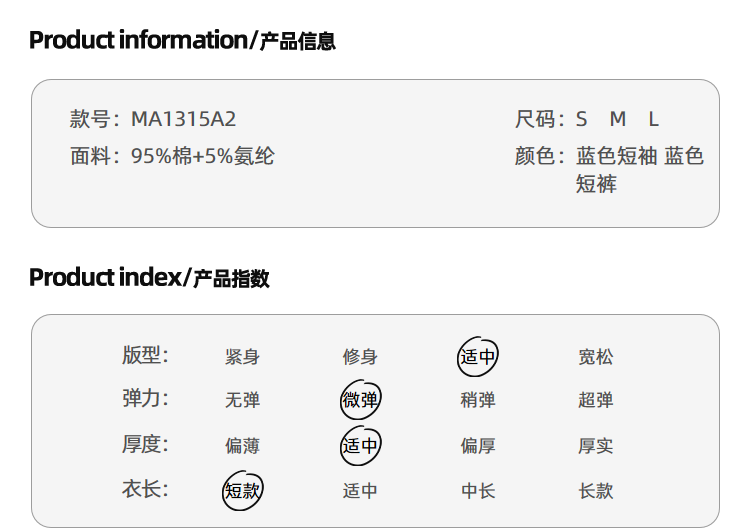Select 无弹 in the 弹力 row
Image resolution: width=750 pixels, height=528 pixels.
242,401
